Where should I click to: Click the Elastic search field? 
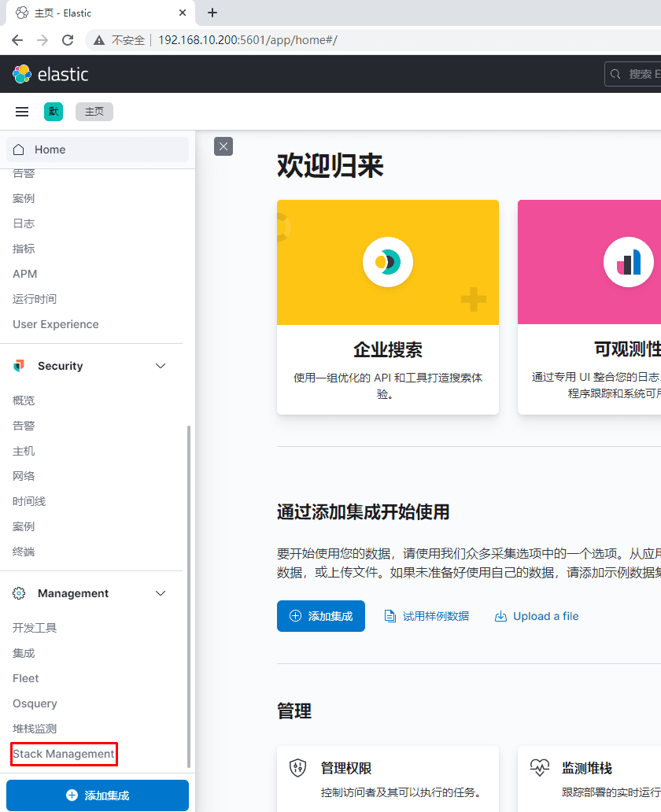tap(633, 74)
